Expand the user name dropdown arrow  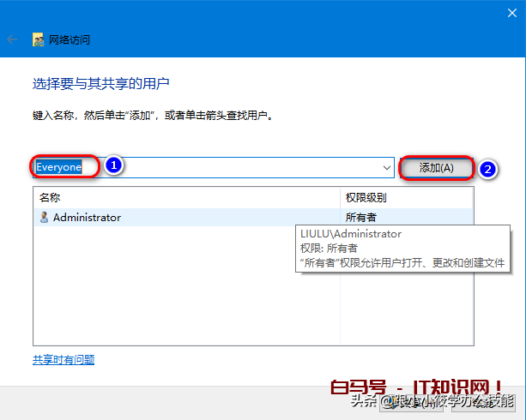(x=388, y=169)
